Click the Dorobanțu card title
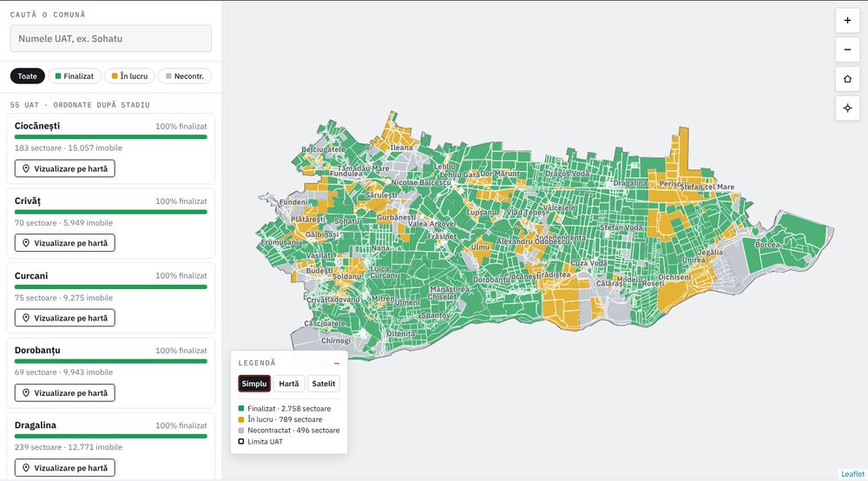Viewport: 868px width, 481px height. [x=37, y=351]
